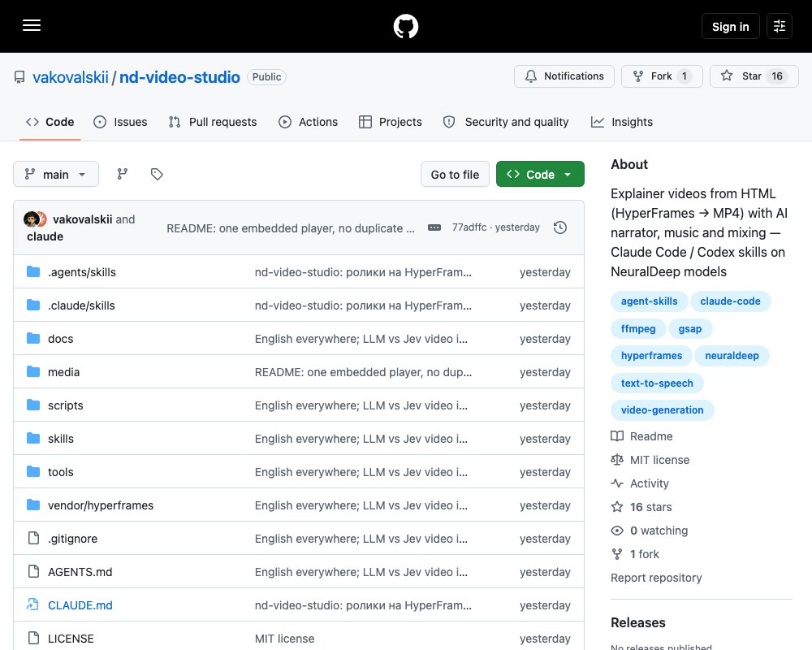This screenshot has height=650, width=812.
Task: Select the neuraldeep topic tag
Action: 732,356
